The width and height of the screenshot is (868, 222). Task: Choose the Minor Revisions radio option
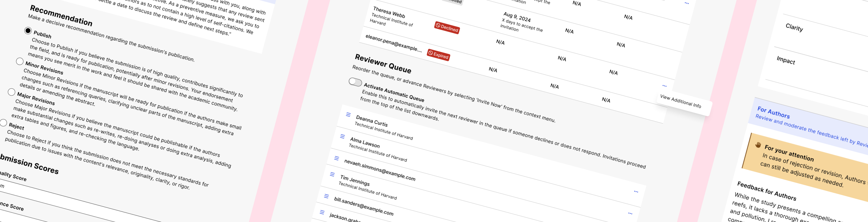click(20, 61)
